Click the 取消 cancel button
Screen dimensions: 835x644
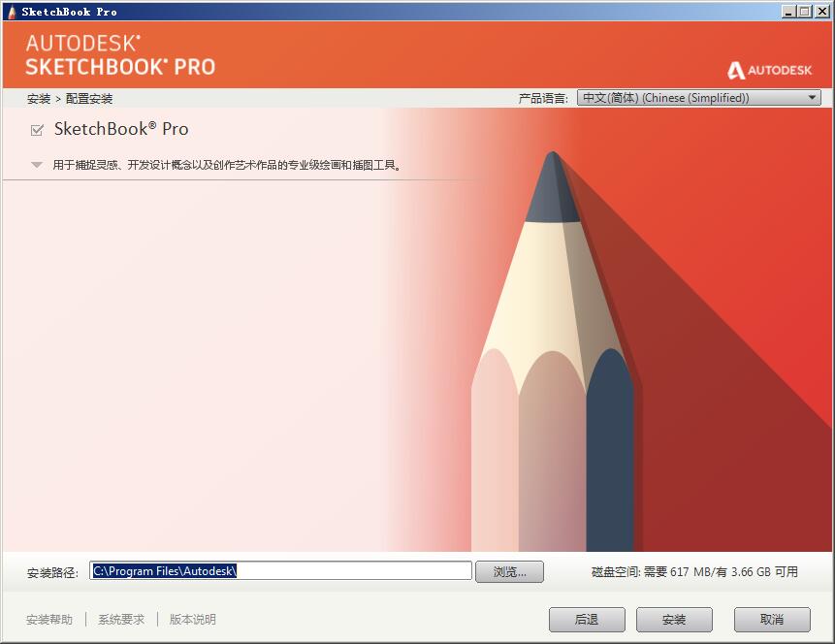[772, 620]
